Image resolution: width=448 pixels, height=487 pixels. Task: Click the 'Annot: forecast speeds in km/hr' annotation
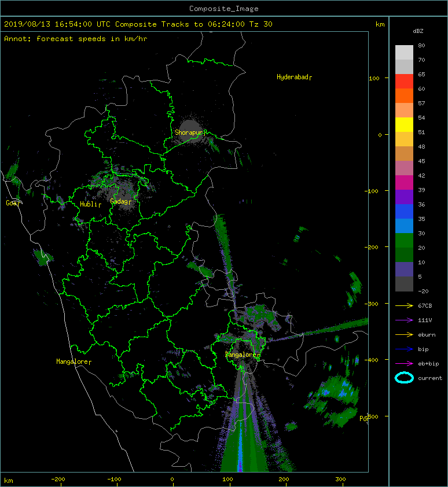pos(76,39)
